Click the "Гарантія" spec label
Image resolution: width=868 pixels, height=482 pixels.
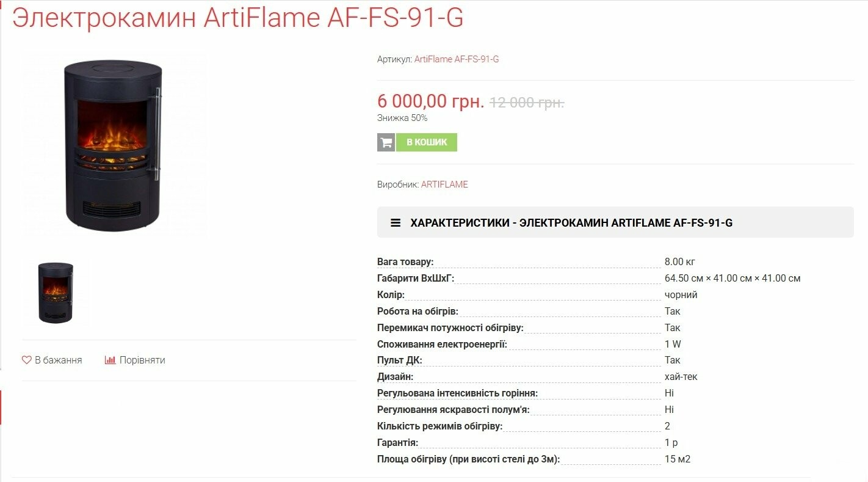click(397, 443)
